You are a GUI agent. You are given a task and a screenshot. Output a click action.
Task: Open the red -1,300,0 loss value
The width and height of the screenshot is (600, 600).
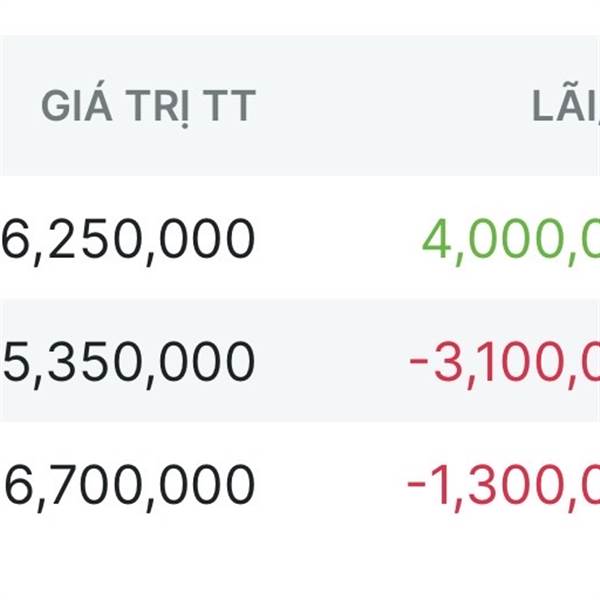pyautogui.click(x=504, y=485)
